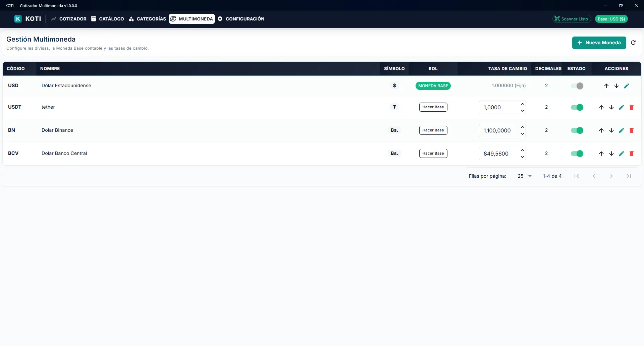Disable the BN estado switch
Screen dimensions: 644x346
[x=577, y=130]
